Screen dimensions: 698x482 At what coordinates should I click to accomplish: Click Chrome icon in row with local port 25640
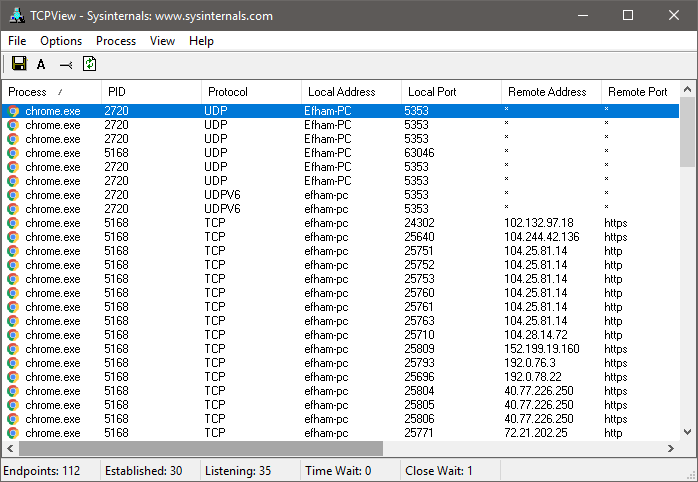(13, 237)
